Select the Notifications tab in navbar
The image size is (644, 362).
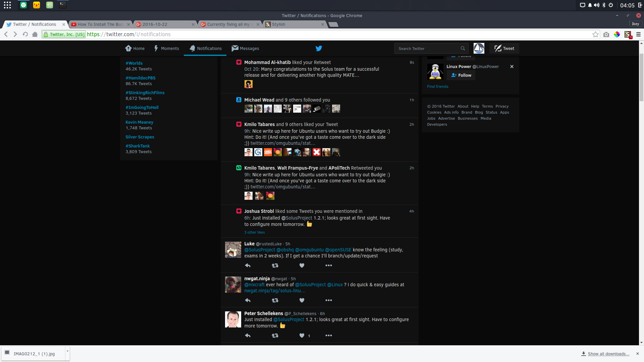coord(205,48)
